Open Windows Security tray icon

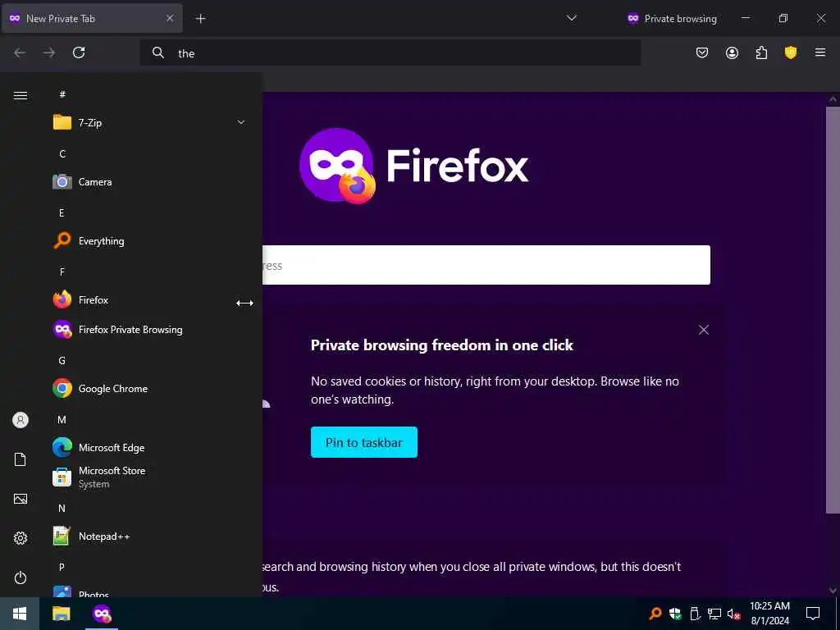675,614
